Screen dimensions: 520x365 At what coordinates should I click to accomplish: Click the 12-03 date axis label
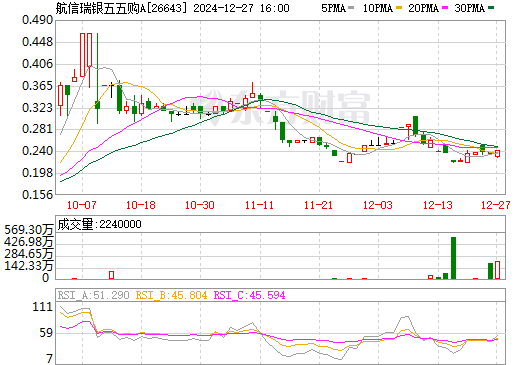(378, 205)
